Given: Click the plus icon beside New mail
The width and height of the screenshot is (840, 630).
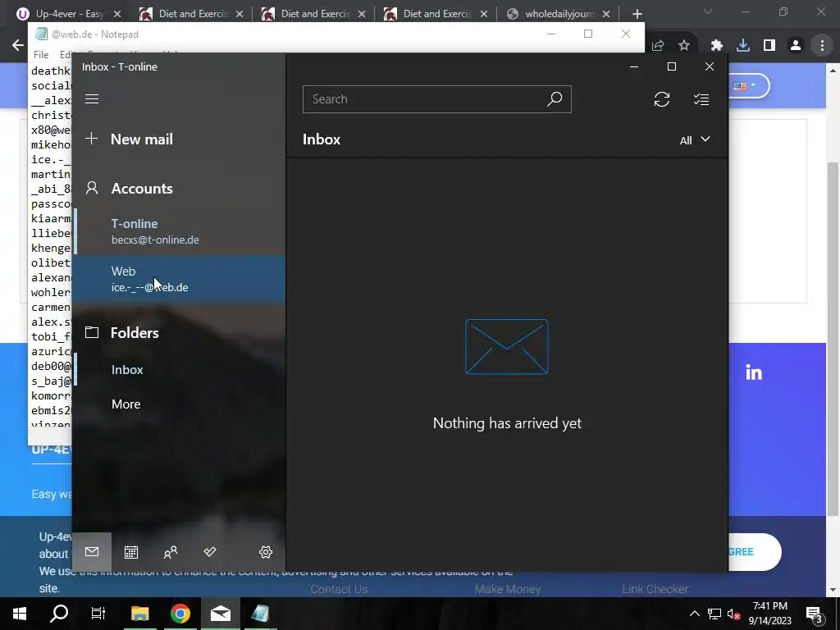Looking at the screenshot, I should 92,139.
